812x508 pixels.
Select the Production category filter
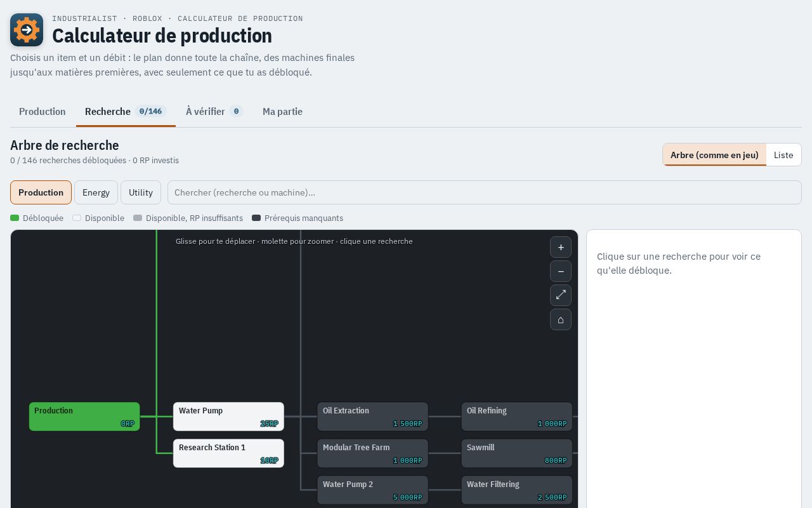coord(41,192)
